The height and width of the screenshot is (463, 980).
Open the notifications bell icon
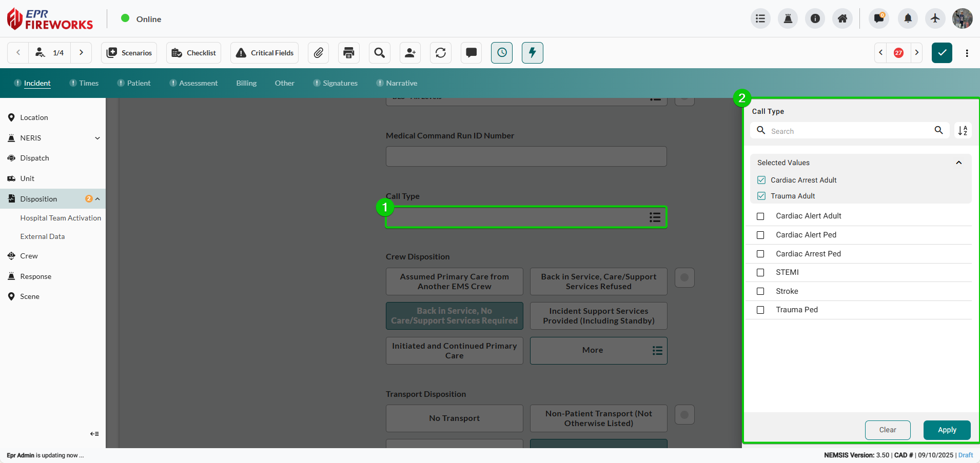(x=908, y=19)
